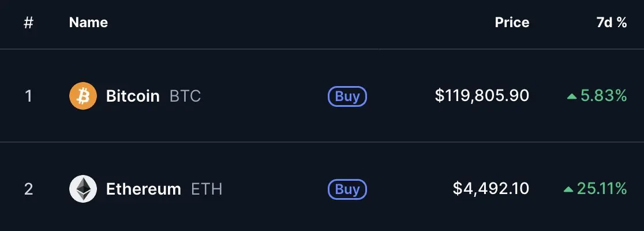Click the BTC ticker symbol
Screen dimensions: 644x231
click(185, 96)
